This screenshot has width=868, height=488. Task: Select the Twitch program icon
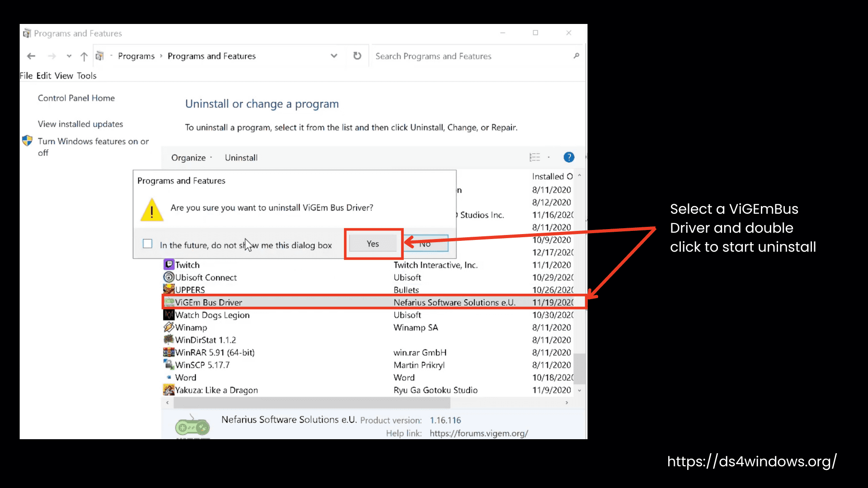coord(169,264)
